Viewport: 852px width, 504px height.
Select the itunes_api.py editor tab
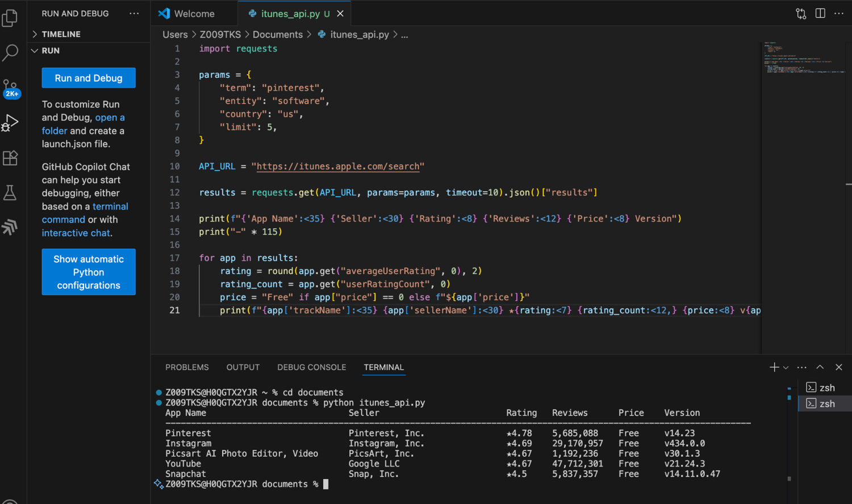295,14
